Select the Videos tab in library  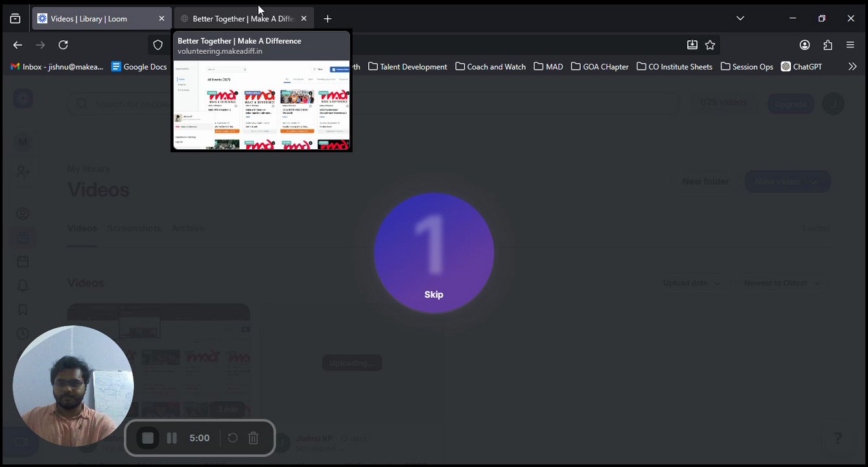click(82, 228)
